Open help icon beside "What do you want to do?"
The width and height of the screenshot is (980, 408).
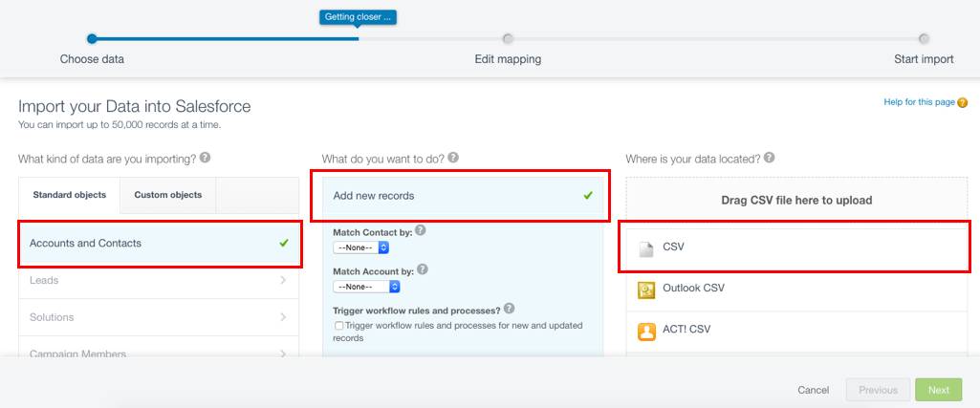[453, 158]
